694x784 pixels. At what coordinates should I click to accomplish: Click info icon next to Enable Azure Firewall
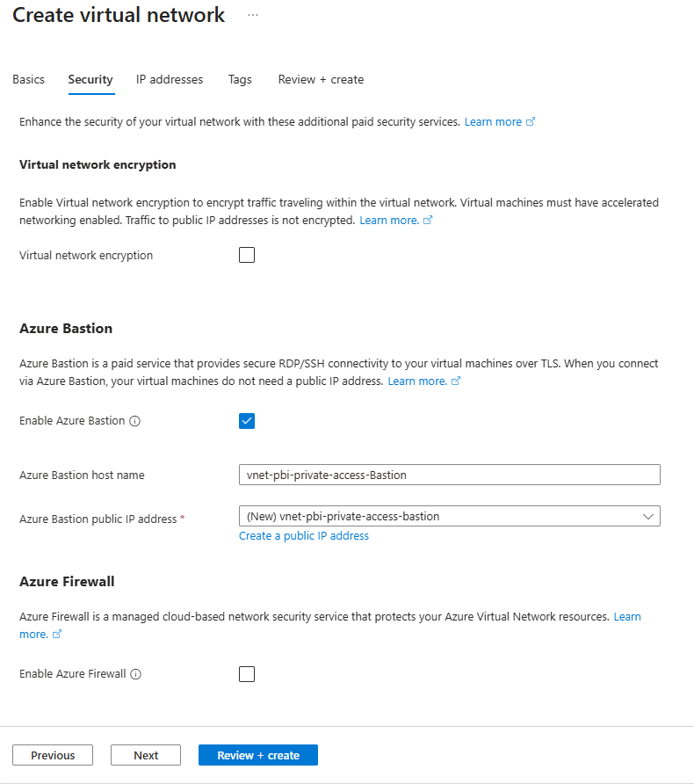click(136, 674)
